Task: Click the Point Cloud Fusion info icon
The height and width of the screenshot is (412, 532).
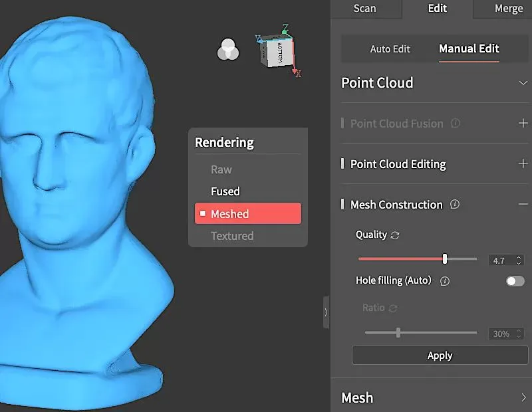Action: [x=455, y=124]
